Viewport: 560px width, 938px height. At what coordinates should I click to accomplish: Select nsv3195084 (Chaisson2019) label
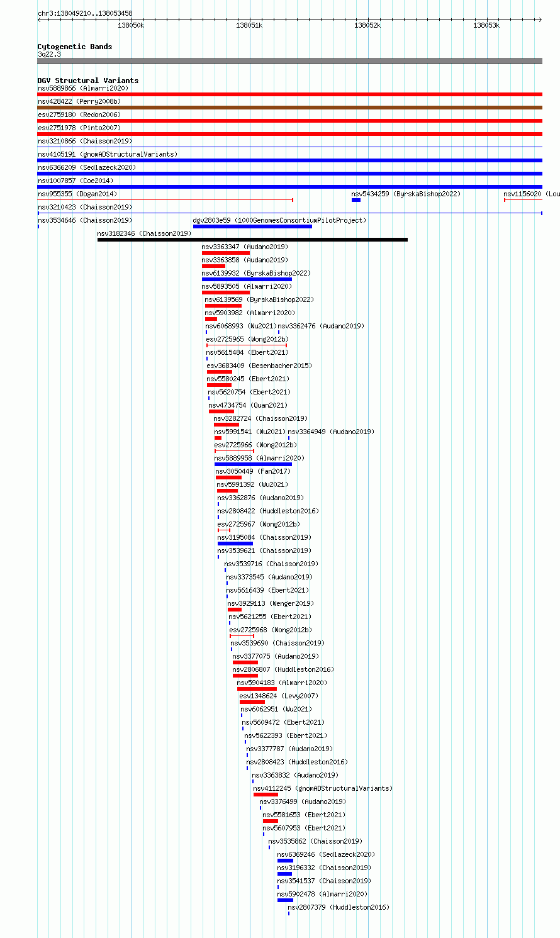(x=264, y=537)
